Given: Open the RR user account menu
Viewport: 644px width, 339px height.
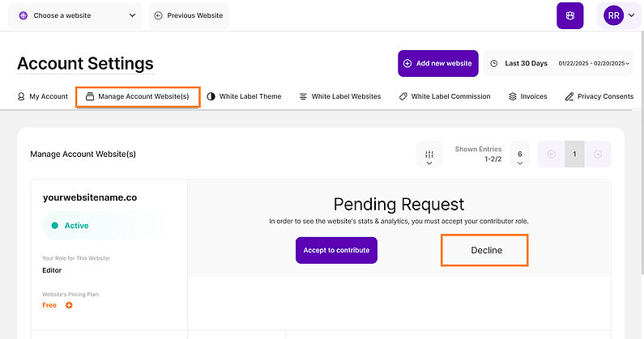Looking at the screenshot, I should [x=620, y=15].
